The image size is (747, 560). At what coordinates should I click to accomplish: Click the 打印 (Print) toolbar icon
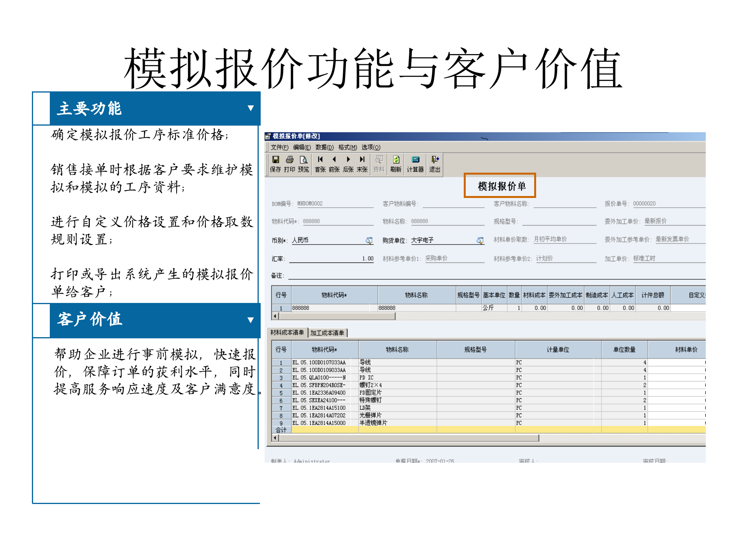coord(289,160)
